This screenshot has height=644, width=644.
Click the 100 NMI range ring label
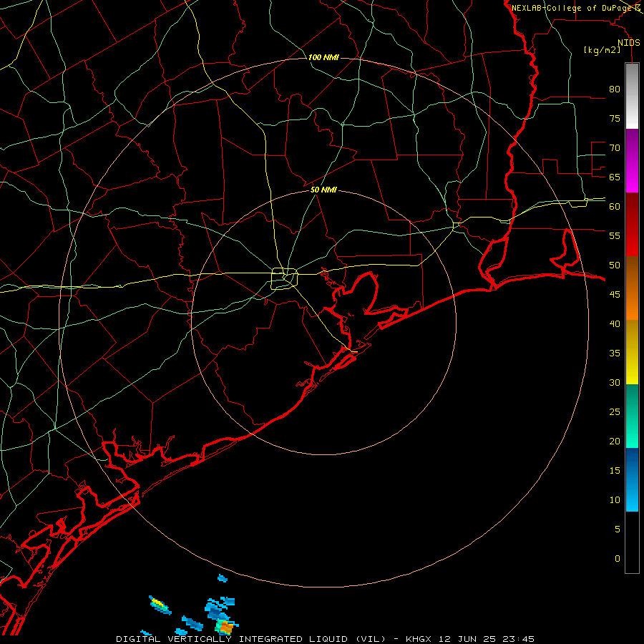click(323, 57)
